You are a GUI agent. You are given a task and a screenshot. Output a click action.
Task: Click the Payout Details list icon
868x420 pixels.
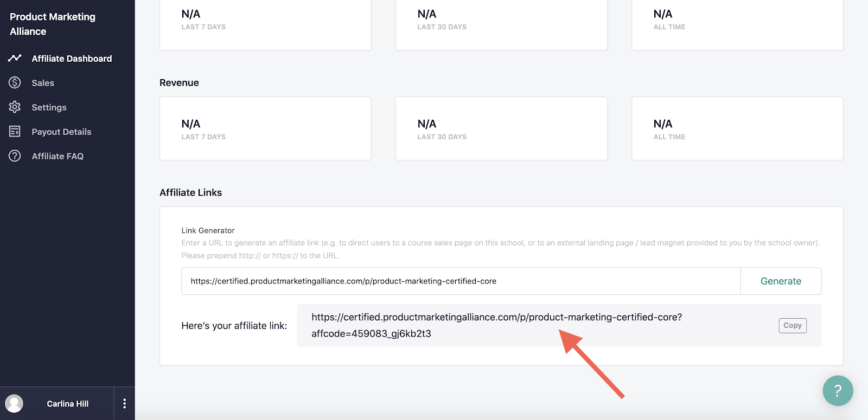click(x=15, y=131)
